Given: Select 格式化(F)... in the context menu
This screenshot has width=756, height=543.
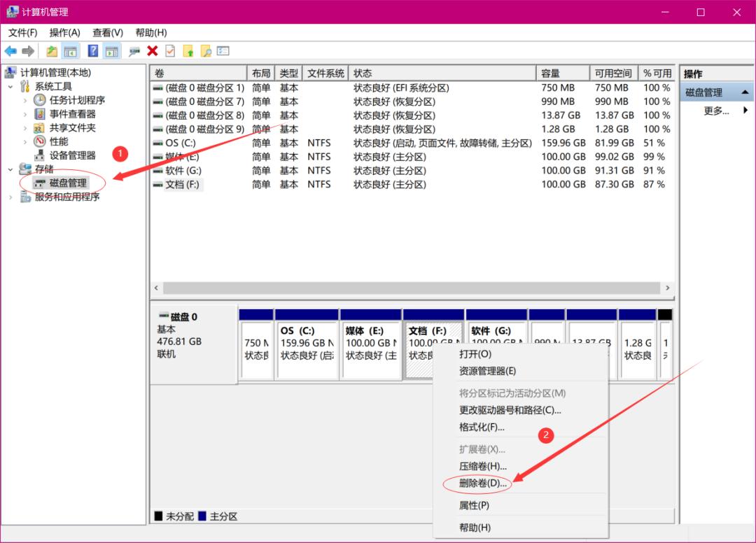Looking at the screenshot, I should click(x=482, y=427).
